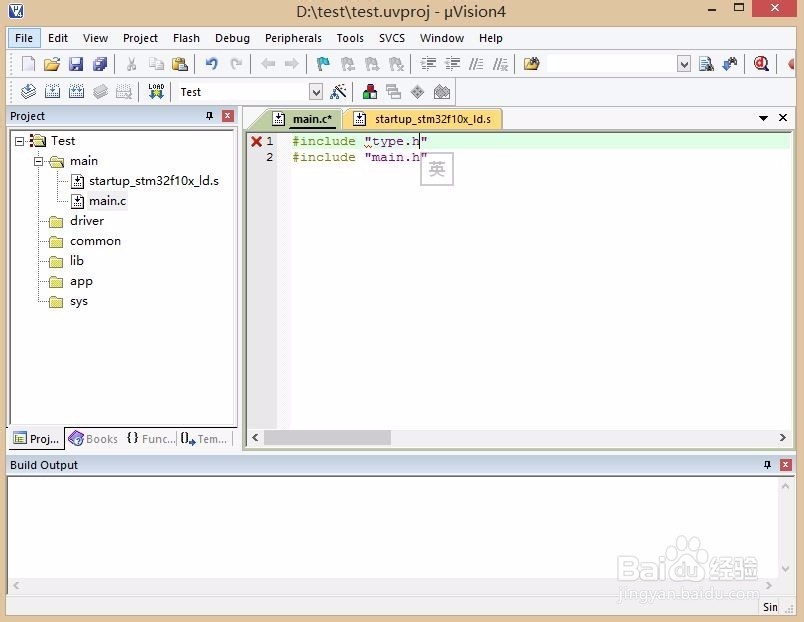Close the Project panel
The image size is (804, 622).
click(x=228, y=116)
